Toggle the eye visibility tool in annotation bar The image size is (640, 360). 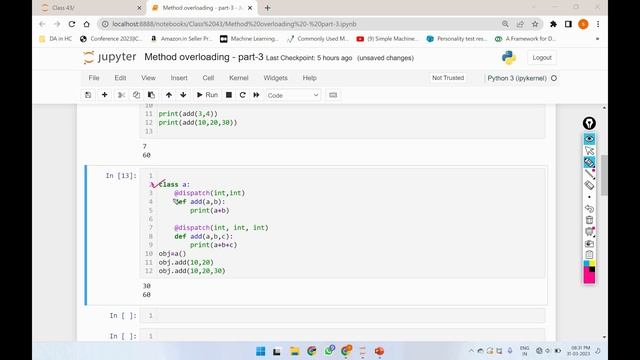tap(589, 139)
